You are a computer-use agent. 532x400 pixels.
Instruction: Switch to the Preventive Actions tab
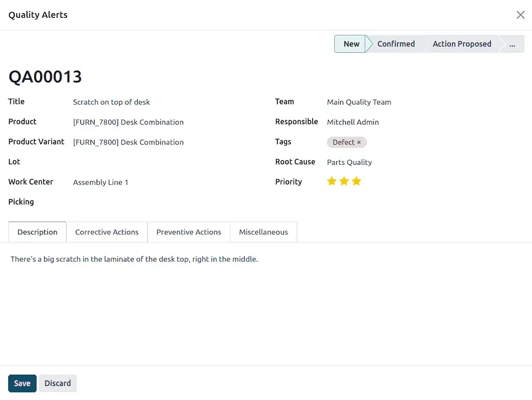pos(189,232)
